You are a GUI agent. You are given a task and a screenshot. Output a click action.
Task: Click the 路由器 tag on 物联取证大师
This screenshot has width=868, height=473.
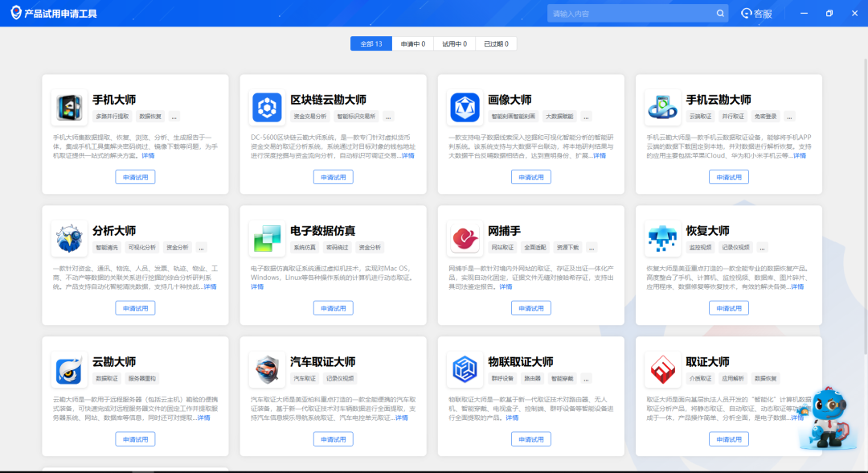(533, 379)
